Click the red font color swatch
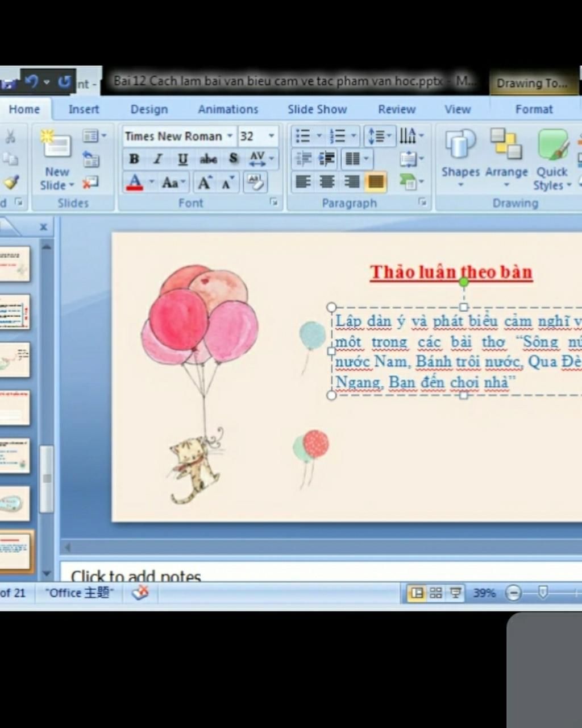Screen dimensions: 582x728 click(x=135, y=183)
